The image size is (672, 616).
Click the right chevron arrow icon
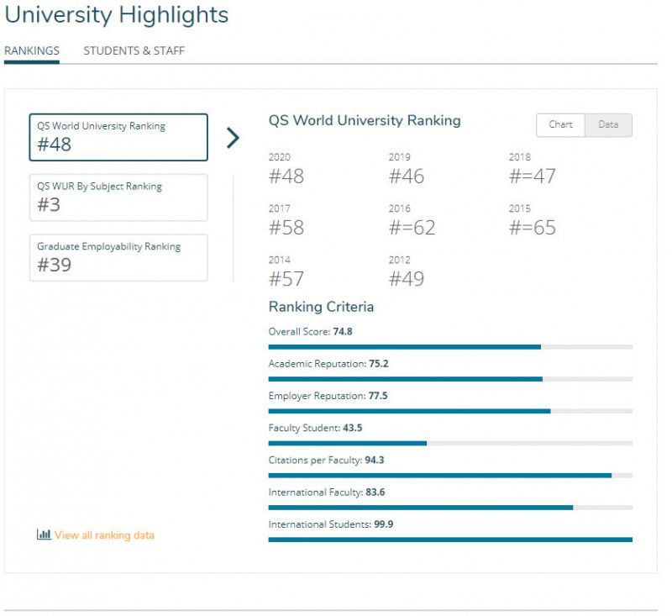pyautogui.click(x=233, y=138)
